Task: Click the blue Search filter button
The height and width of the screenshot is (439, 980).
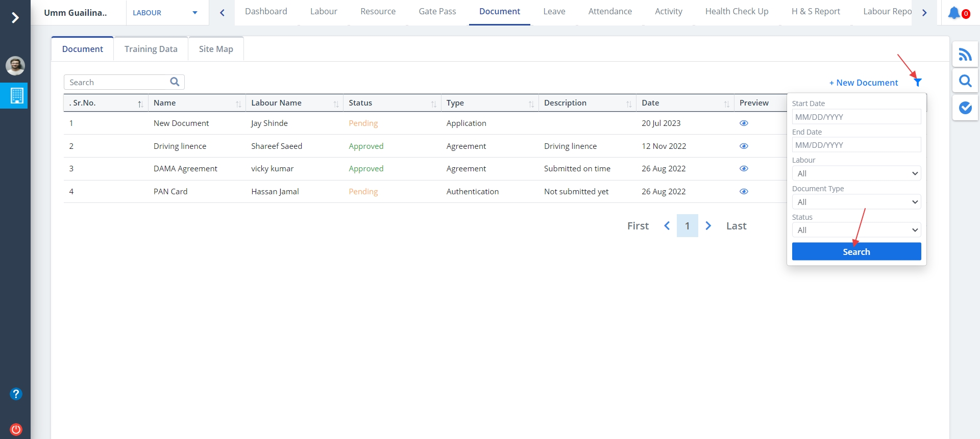Action: coord(856,252)
